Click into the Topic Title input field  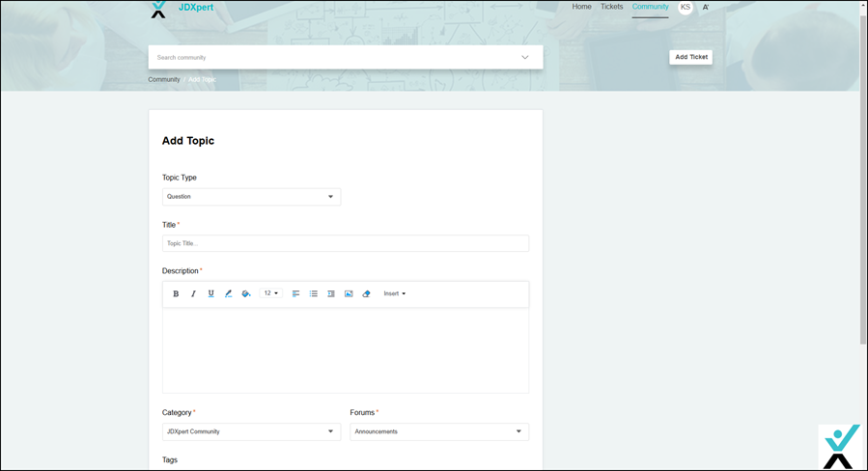tap(345, 243)
